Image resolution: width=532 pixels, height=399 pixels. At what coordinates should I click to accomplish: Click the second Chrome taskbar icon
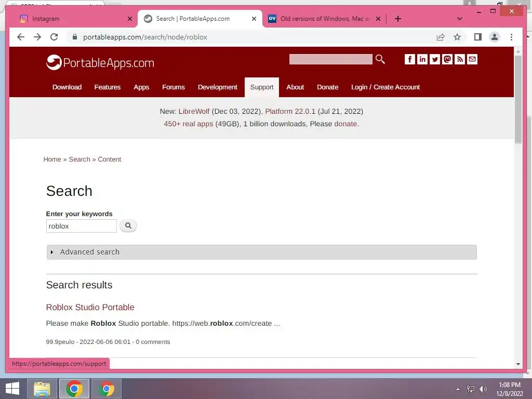click(x=107, y=389)
